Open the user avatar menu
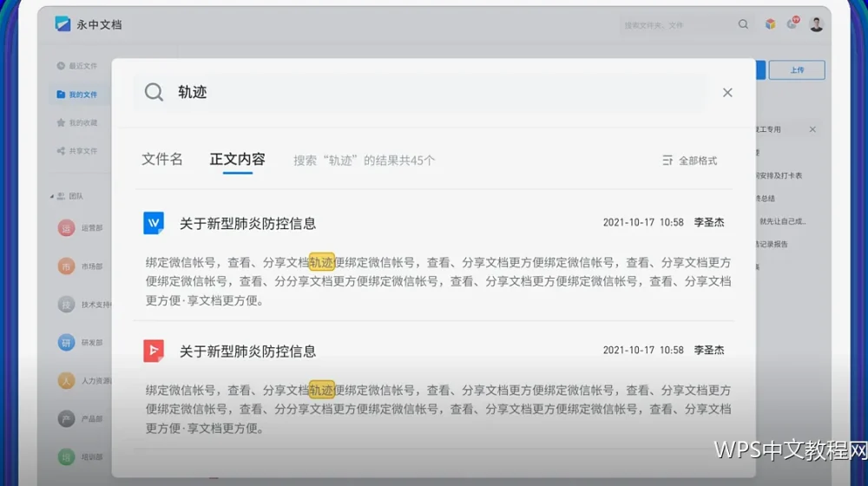The height and width of the screenshot is (486, 868). tap(816, 23)
